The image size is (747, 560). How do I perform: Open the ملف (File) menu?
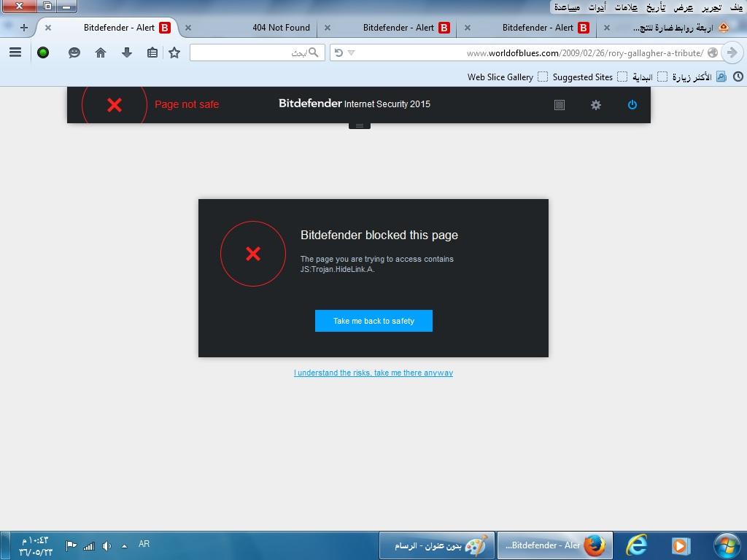click(x=737, y=7)
